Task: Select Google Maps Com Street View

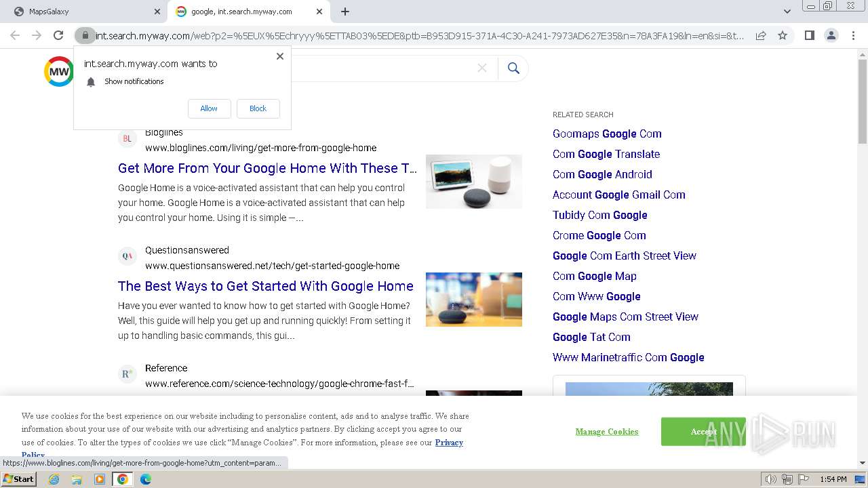Action: pos(625,317)
